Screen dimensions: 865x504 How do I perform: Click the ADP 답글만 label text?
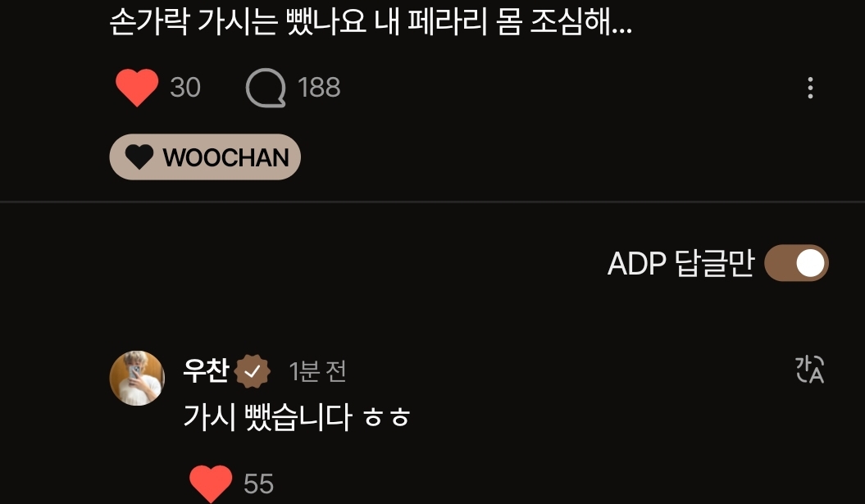(681, 263)
